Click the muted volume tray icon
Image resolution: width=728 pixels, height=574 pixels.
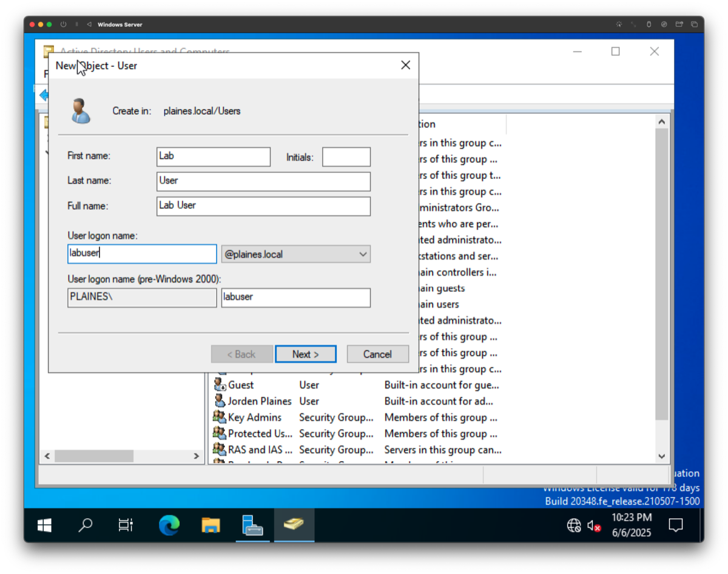[x=594, y=525]
